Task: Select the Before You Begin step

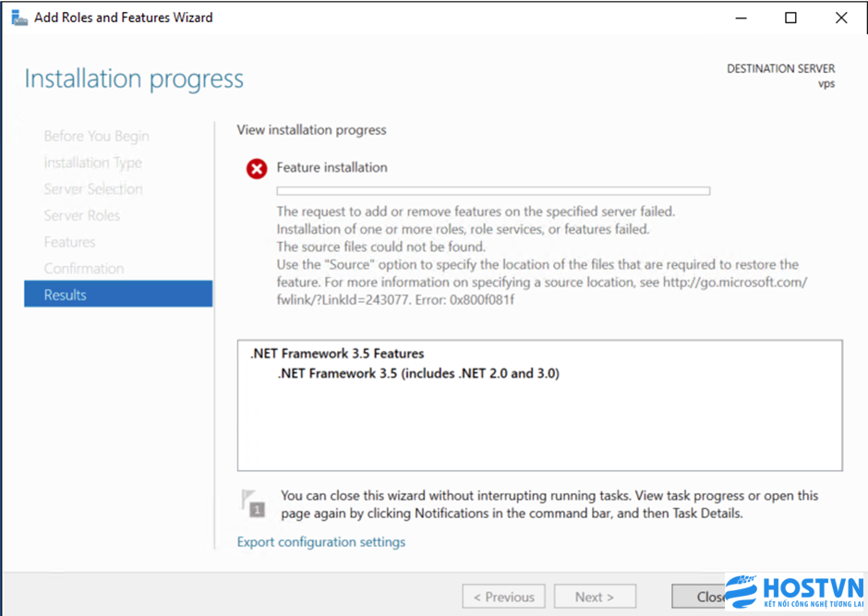Action: (x=97, y=136)
